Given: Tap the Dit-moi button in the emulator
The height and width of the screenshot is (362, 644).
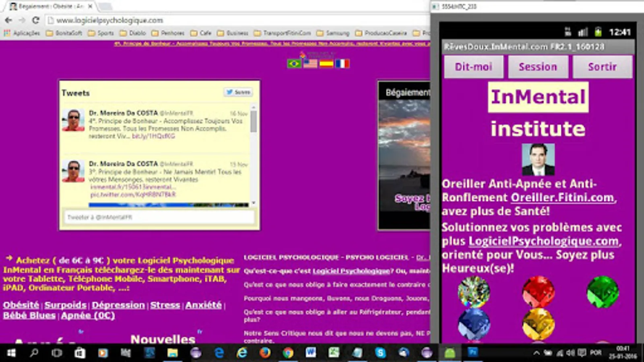Looking at the screenshot, I should coord(474,67).
